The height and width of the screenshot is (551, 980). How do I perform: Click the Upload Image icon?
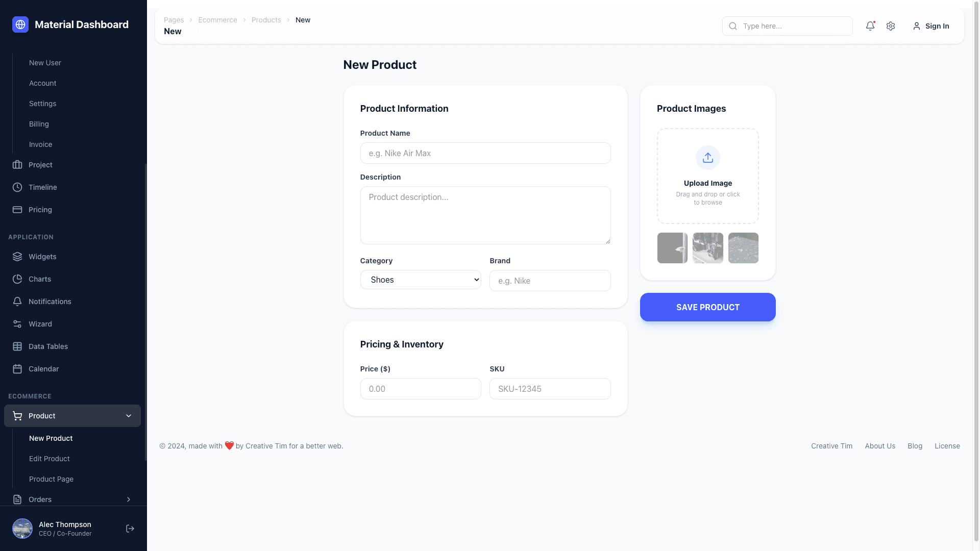point(707,158)
